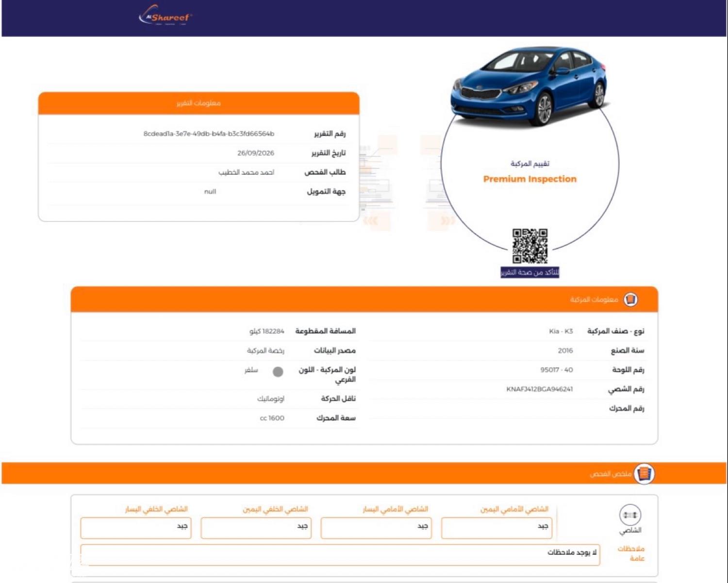Click the 'اوتوماتيك' transmission value
Screen dimensions: 728x583
[270, 399]
